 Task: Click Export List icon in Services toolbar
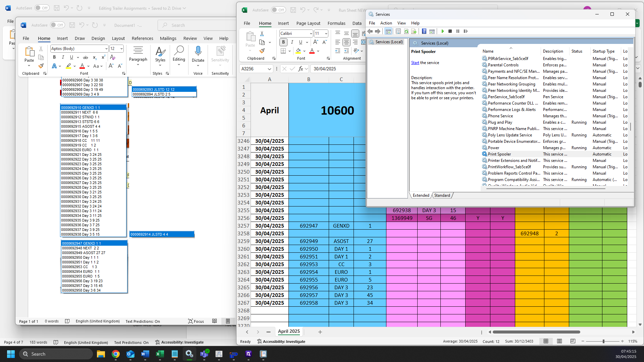(x=414, y=31)
